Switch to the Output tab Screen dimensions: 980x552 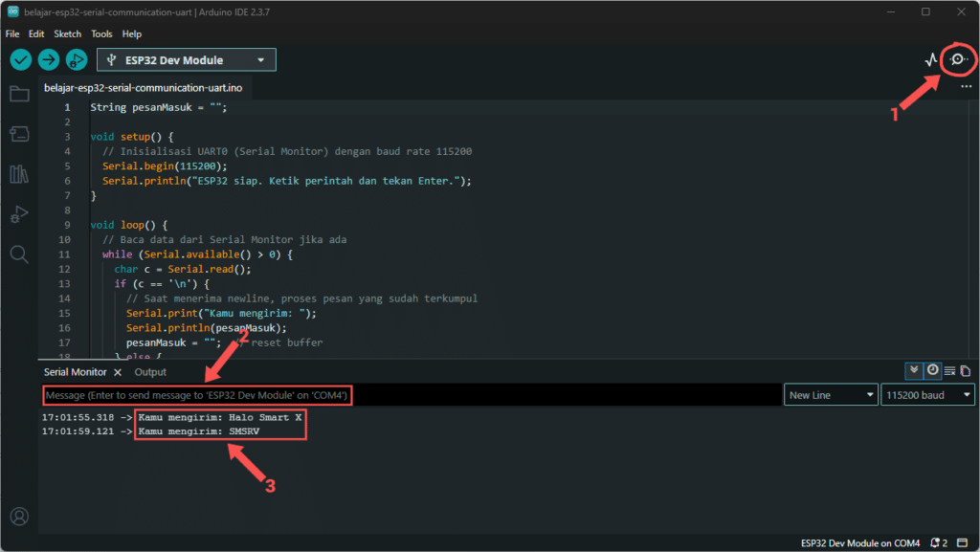[x=150, y=372]
